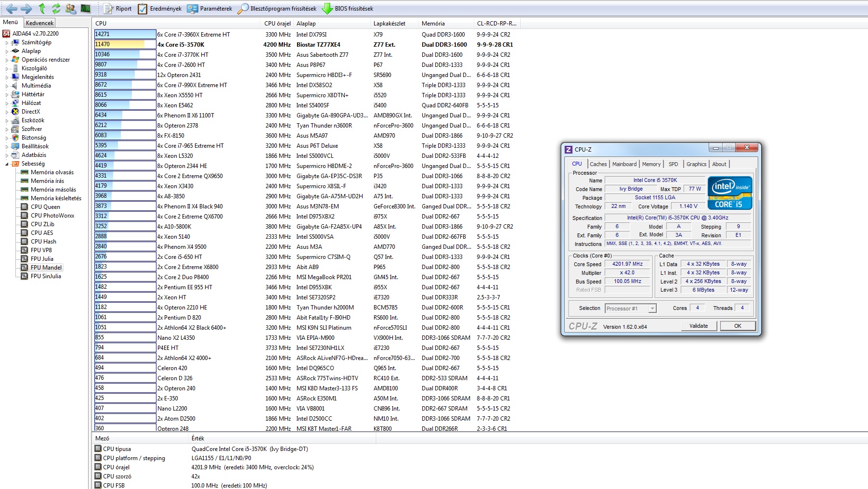868x489 pixels.
Task: Open the users icon in the toolbar
Action: tap(71, 9)
